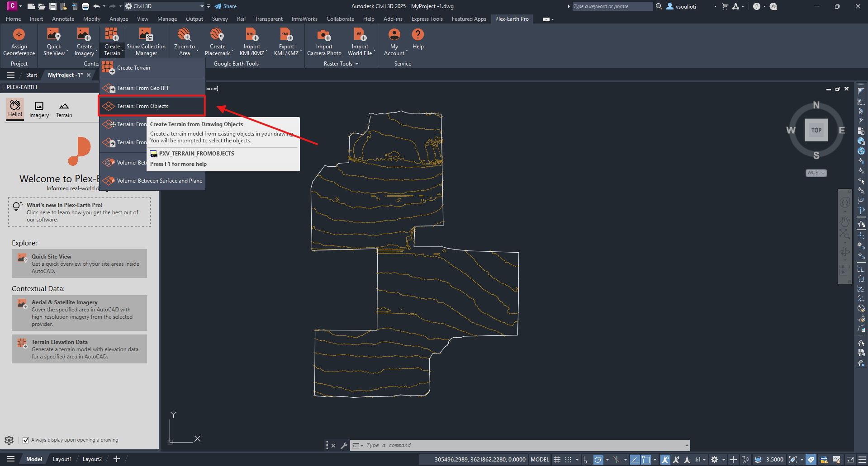Screen dimensions: 868x466
Task: Toggle Ortho mode in status bar
Action: [587, 460]
